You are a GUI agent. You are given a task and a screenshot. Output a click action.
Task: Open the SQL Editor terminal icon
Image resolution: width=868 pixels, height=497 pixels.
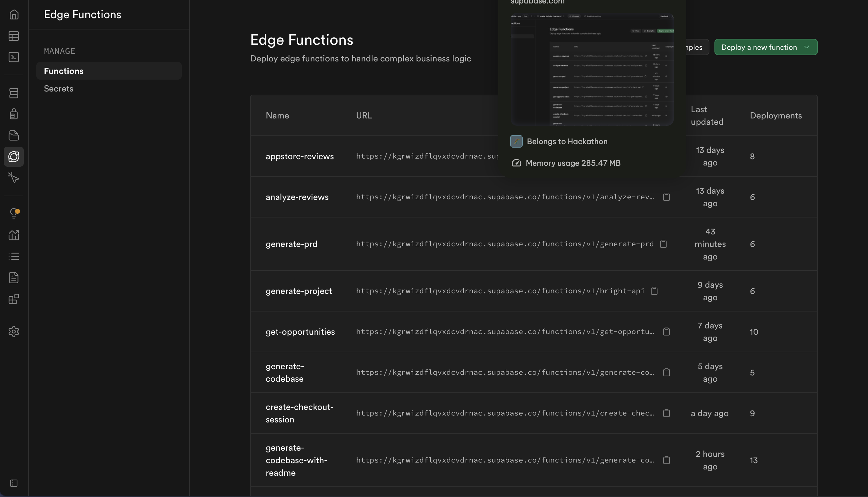pos(14,57)
